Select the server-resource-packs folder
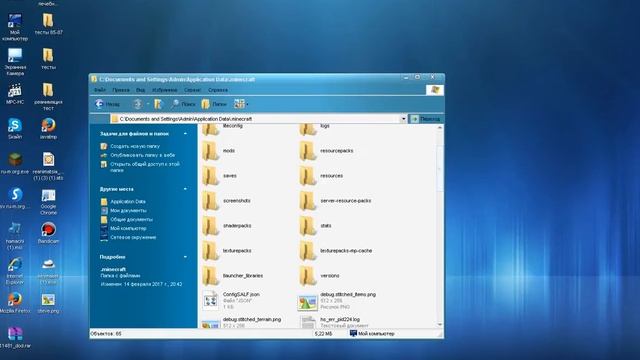The image size is (640, 360). tap(336, 201)
